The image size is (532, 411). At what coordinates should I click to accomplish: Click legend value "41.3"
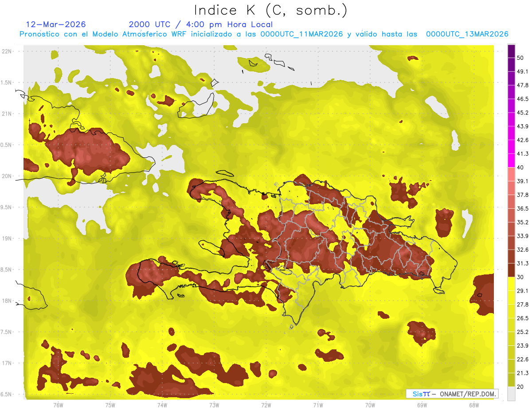(x=522, y=154)
